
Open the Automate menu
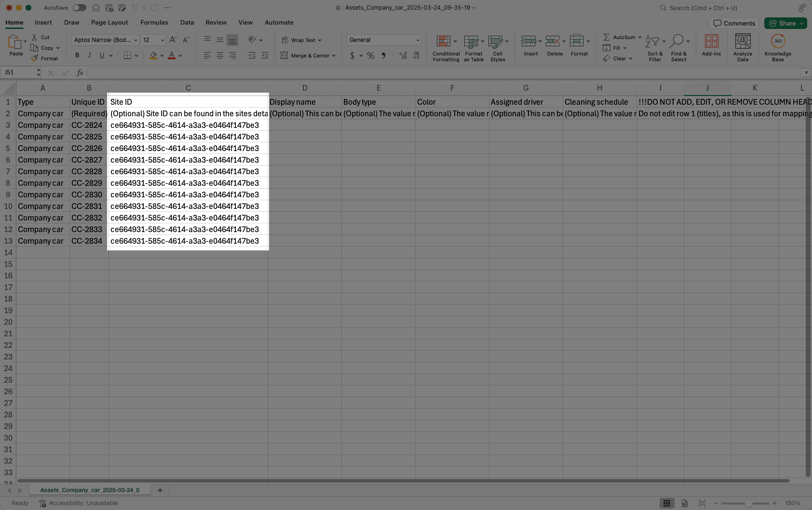(279, 22)
